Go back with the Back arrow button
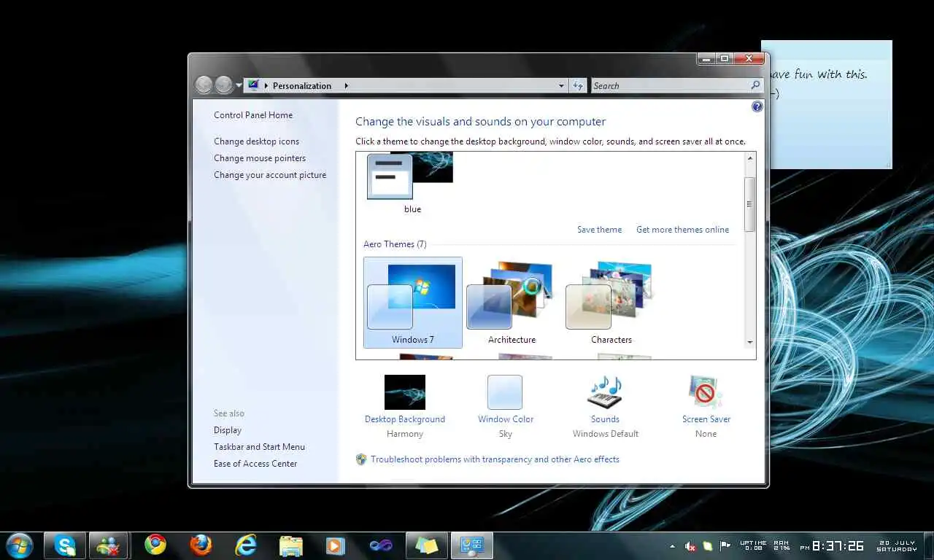This screenshot has height=560, width=934. point(204,85)
